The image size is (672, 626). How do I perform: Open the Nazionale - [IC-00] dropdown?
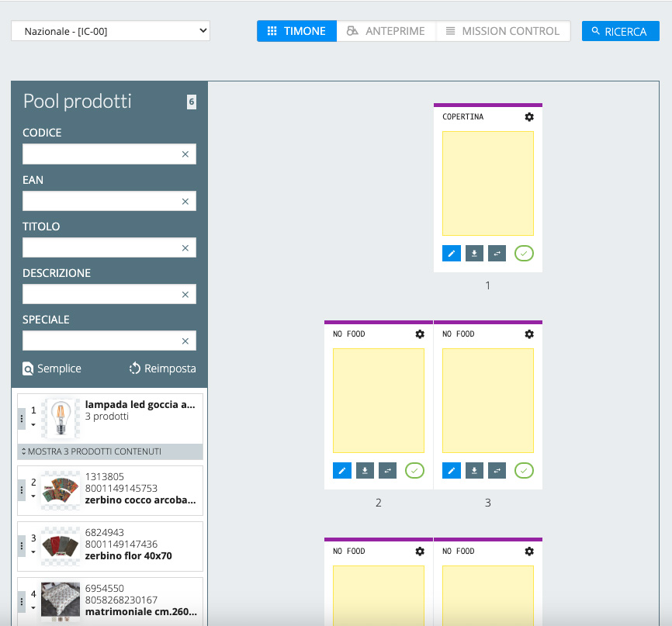[x=110, y=31]
